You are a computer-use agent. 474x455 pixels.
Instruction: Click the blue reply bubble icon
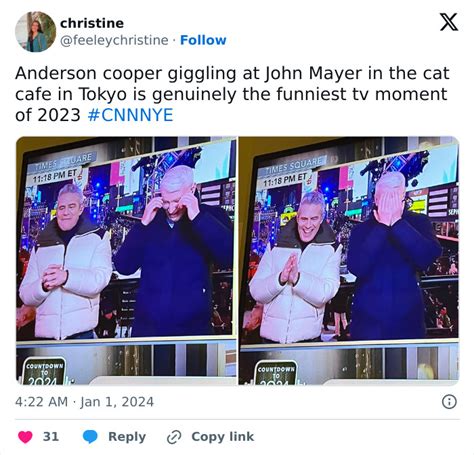(90, 436)
